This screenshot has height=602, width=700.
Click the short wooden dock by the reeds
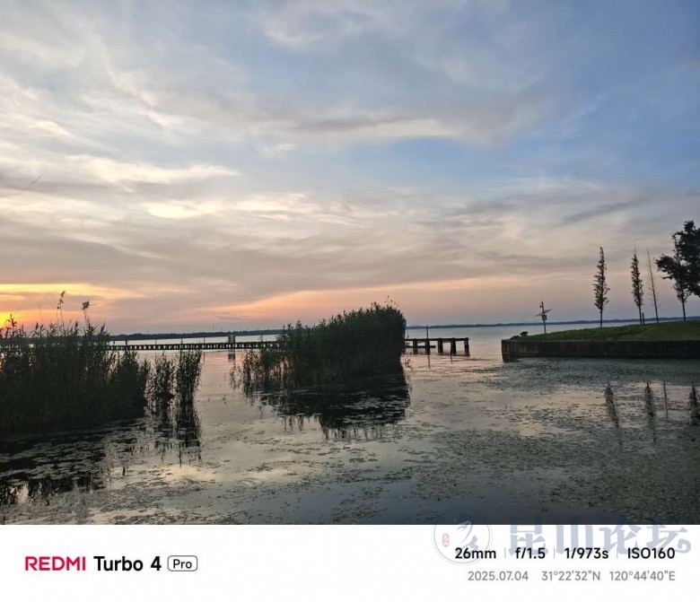[x=437, y=345]
